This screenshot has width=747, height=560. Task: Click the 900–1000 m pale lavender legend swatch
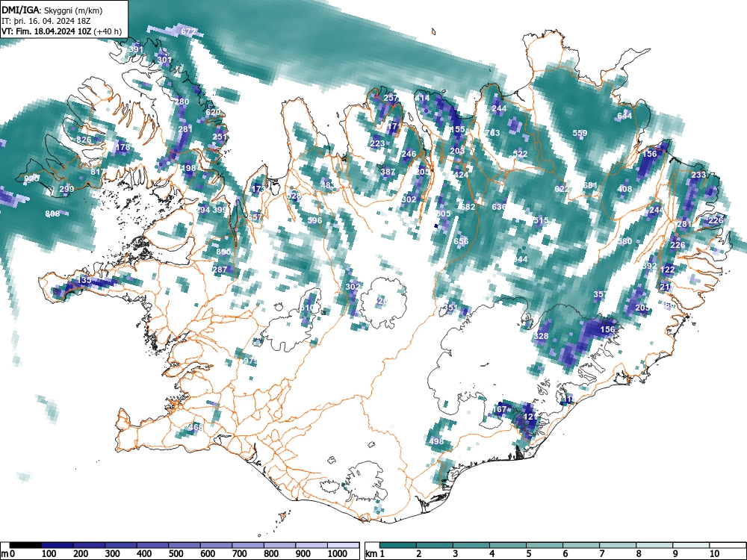pos(311,545)
